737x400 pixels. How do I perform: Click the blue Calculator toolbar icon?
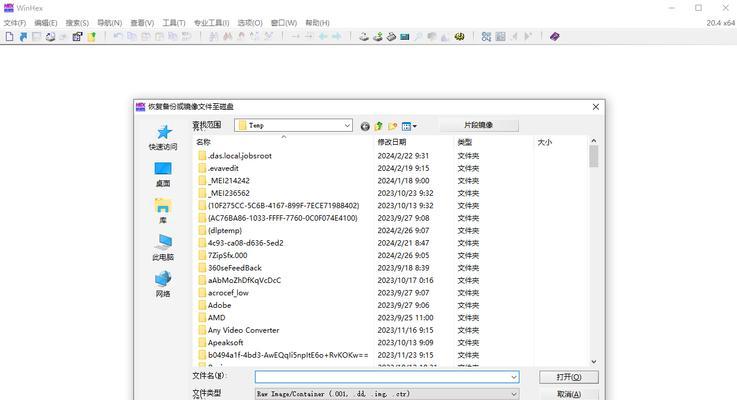click(405, 37)
